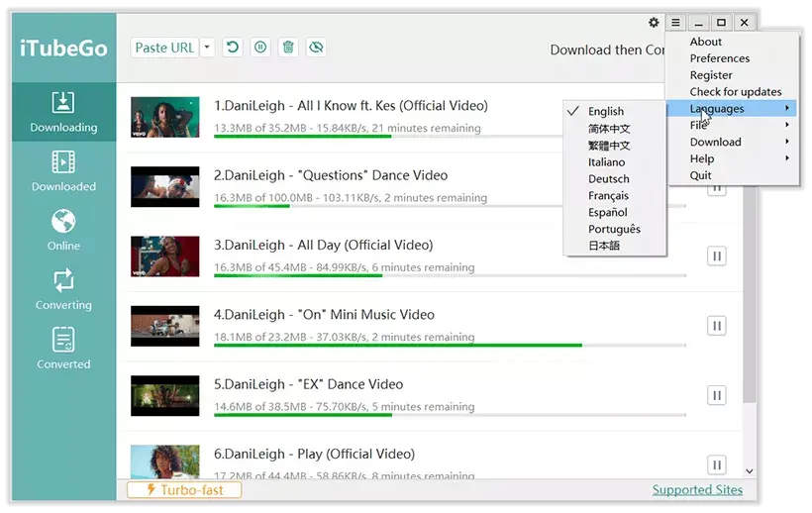Click thumbnail of All I Know video
The image size is (812, 513).
point(164,117)
